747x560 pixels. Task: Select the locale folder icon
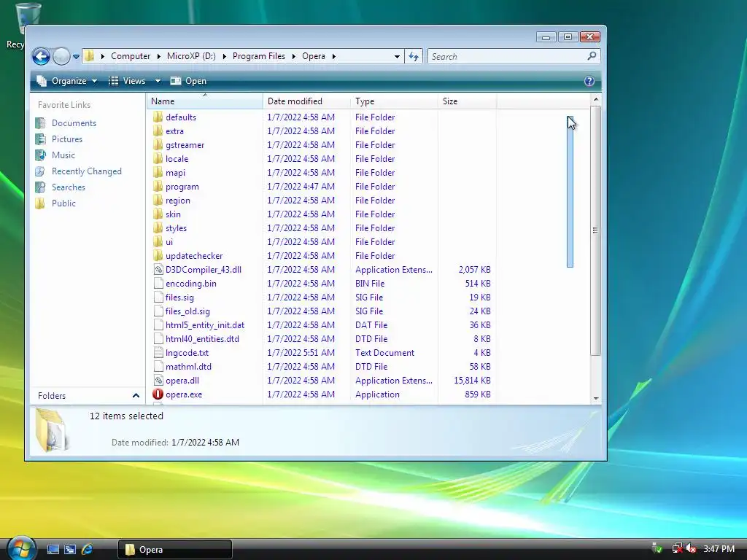158,158
